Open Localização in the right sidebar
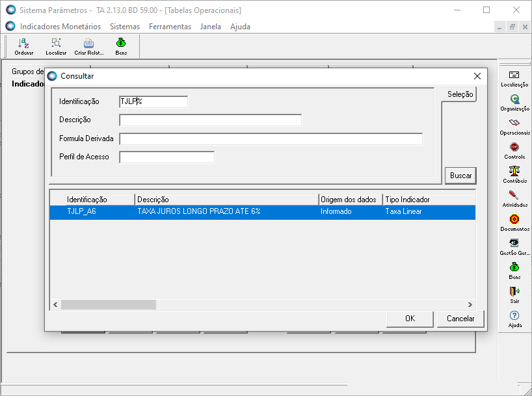 (514, 79)
